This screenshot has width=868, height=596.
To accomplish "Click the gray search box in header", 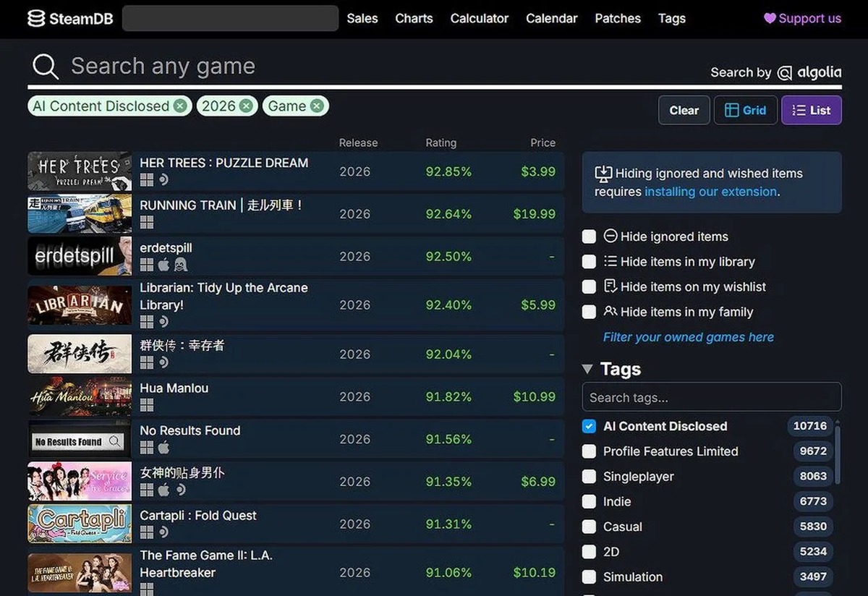I will coord(230,19).
